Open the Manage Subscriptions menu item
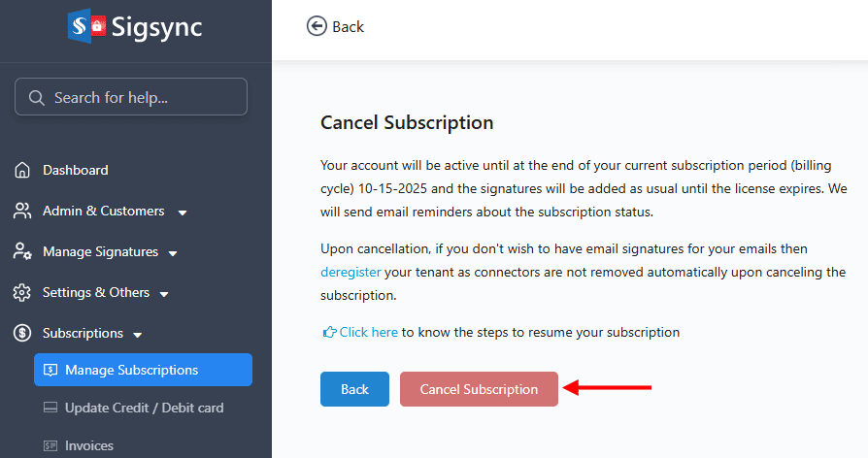This screenshot has width=868, height=458. [x=131, y=370]
